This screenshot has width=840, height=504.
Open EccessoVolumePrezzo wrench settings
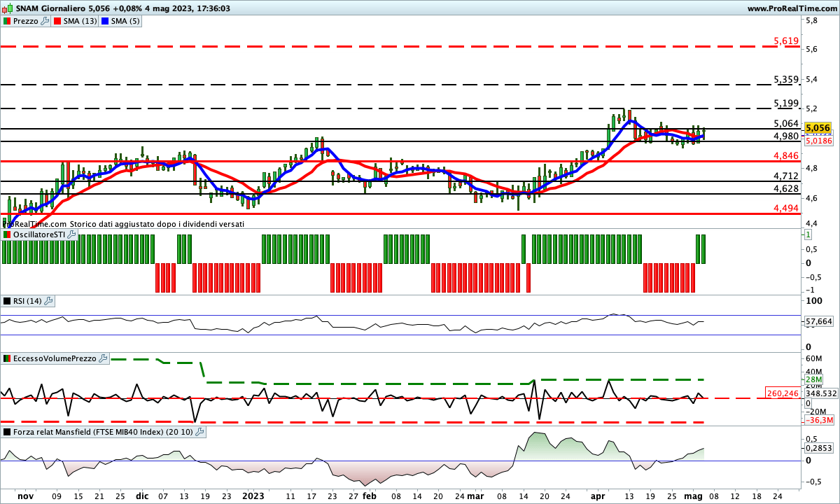coord(104,358)
